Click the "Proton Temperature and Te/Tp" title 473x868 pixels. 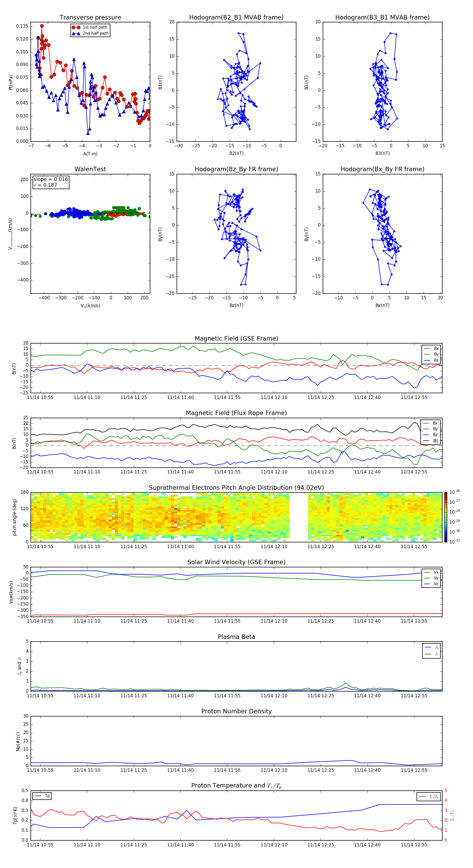[x=236, y=786]
